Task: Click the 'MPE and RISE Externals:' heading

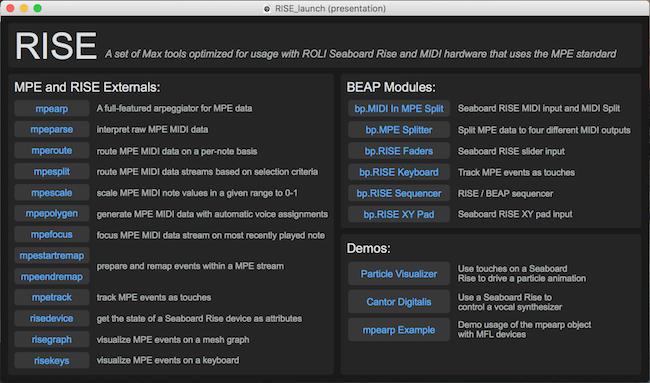Action: click(87, 87)
